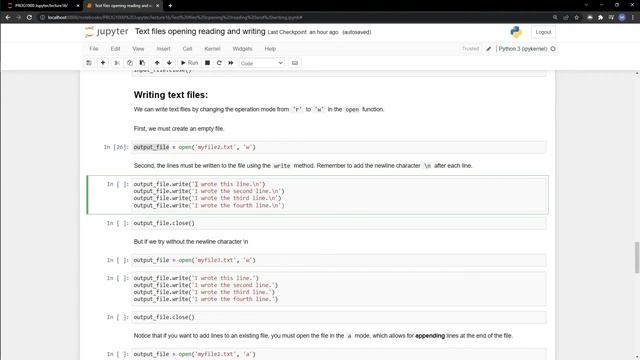This screenshot has width=640, height=360.
Task: Click the Last Checkpoint an hour ago text
Action: pos(303,32)
